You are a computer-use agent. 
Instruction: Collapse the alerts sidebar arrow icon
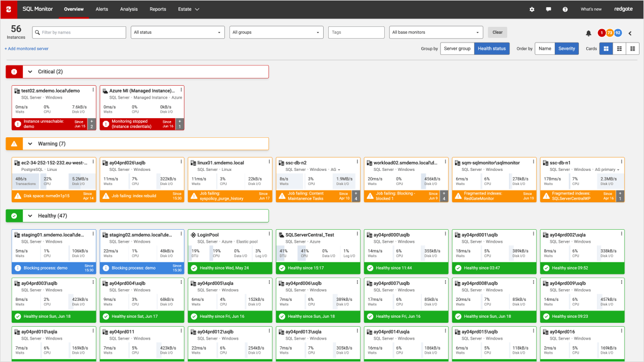tap(630, 33)
